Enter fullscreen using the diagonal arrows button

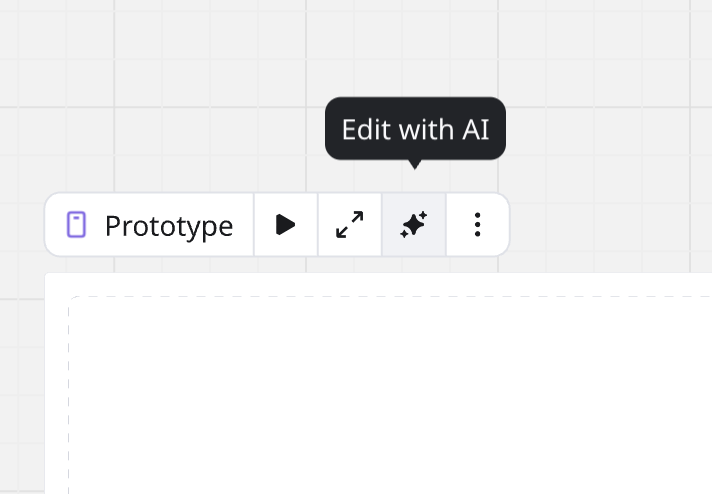[350, 225]
